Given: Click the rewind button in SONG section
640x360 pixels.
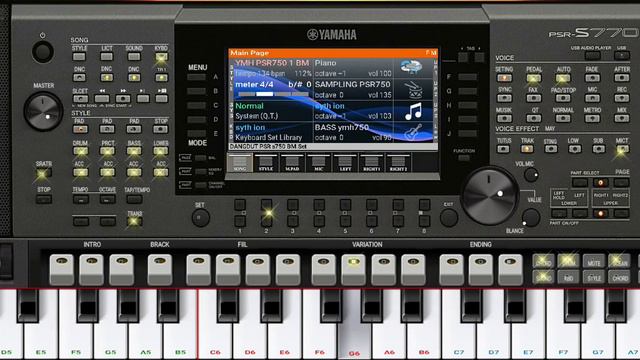Looking at the screenshot, I should 102,98.
